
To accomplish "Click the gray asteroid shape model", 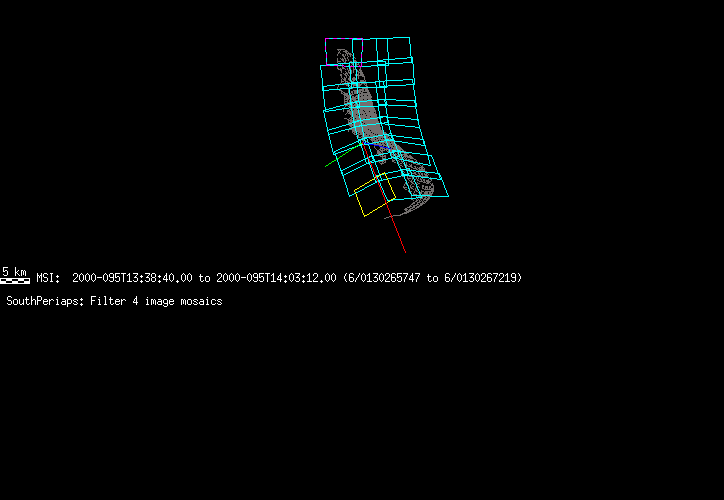I will [384, 134].
